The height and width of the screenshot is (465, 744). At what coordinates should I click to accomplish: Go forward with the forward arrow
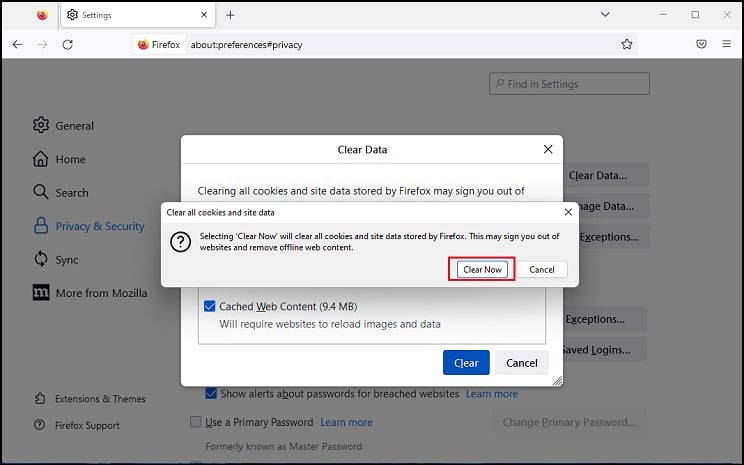click(x=43, y=44)
